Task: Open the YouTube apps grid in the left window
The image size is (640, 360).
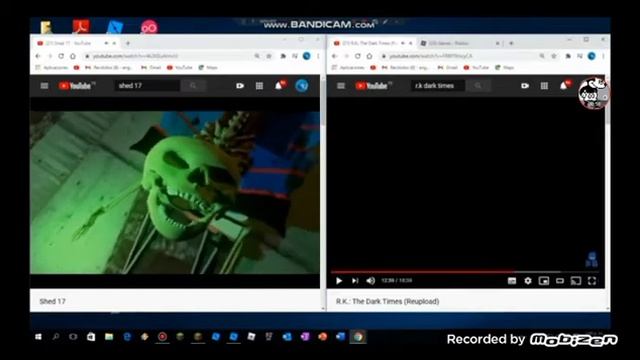Action: [x=259, y=86]
